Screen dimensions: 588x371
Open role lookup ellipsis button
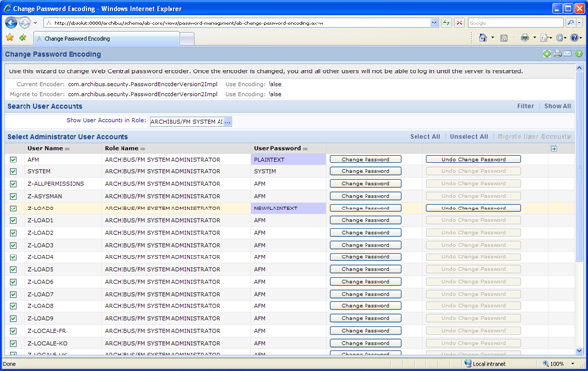[228, 122]
